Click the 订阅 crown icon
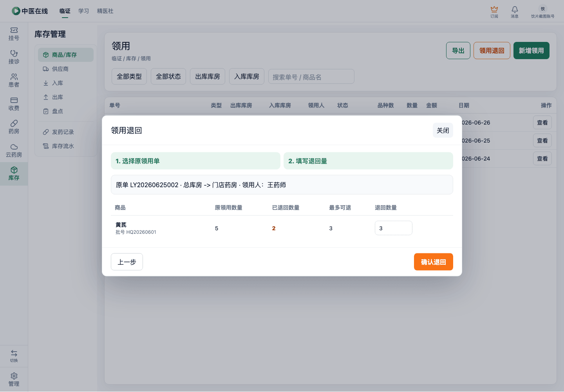 click(494, 12)
